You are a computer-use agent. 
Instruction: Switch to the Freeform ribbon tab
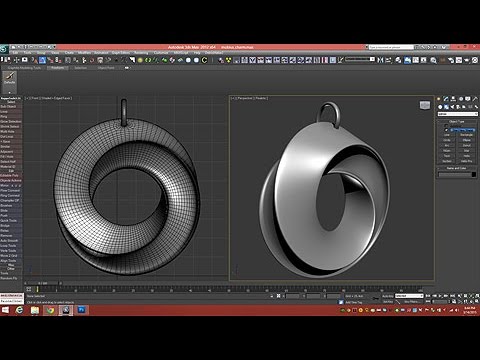point(58,68)
